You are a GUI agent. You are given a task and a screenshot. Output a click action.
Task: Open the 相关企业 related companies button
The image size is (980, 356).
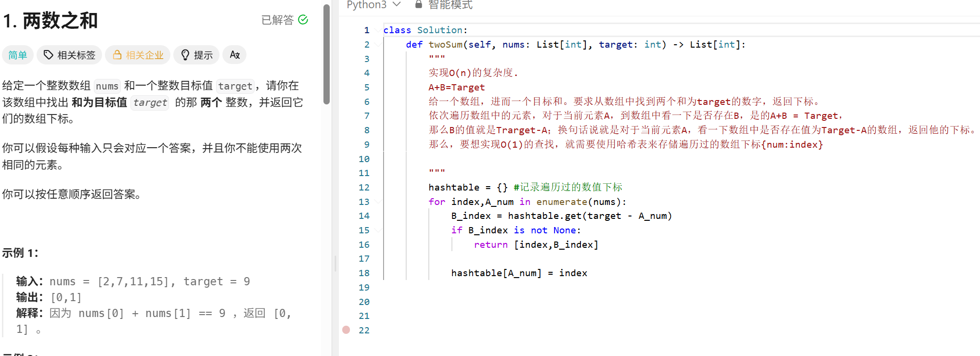[138, 55]
